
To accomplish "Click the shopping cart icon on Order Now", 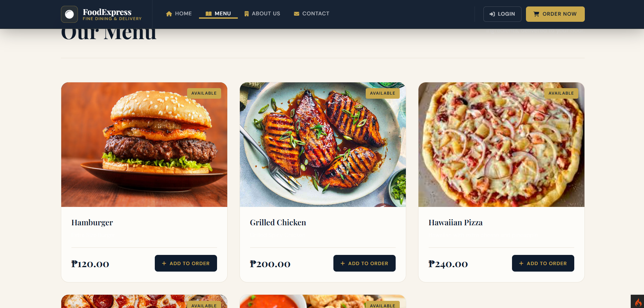I will pyautogui.click(x=536, y=14).
